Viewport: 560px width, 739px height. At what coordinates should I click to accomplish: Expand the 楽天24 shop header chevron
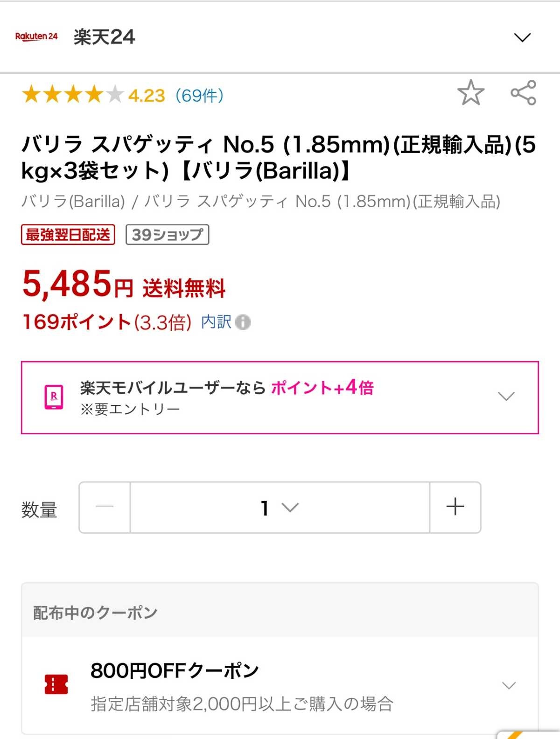point(522,37)
